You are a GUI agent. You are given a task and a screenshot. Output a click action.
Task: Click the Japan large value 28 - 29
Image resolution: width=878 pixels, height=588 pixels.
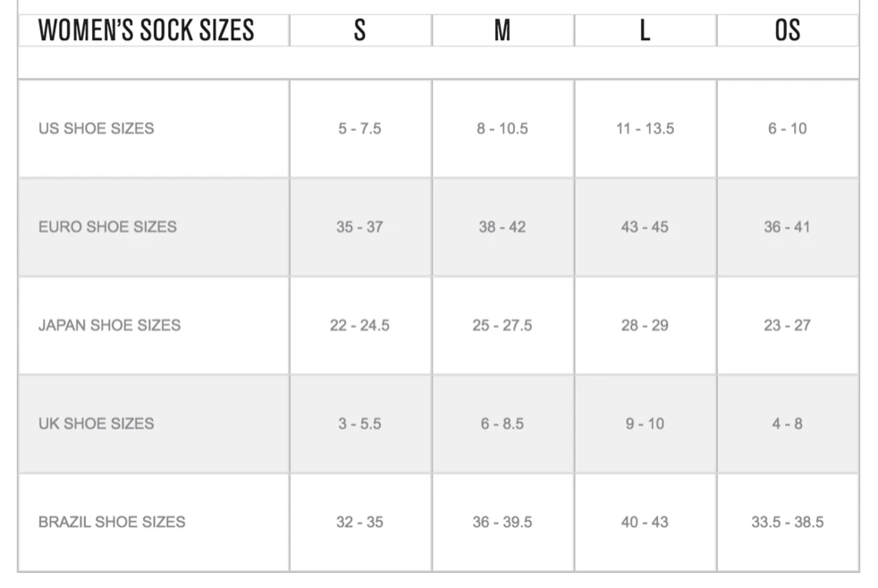(x=645, y=325)
